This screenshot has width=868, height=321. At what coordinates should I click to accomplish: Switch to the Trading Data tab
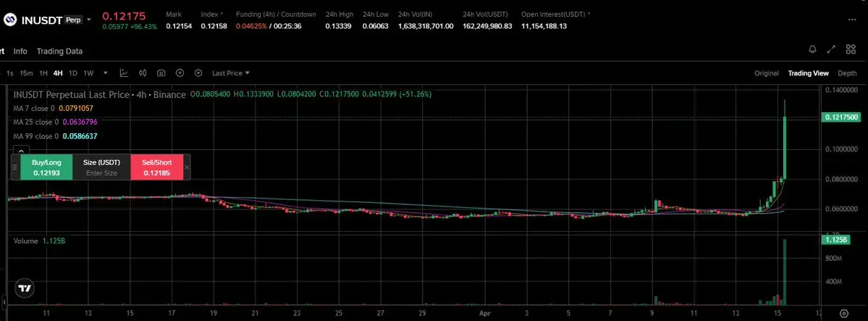(60, 51)
